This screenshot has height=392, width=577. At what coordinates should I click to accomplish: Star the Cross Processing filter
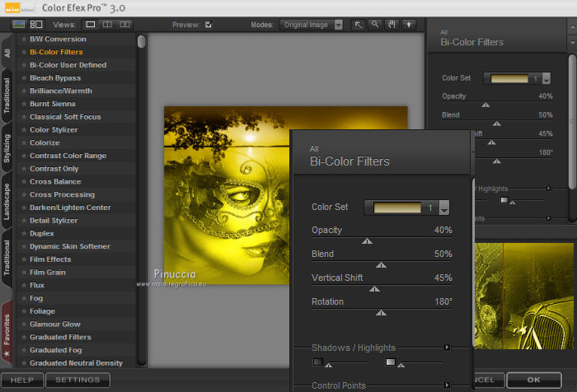coord(24,194)
